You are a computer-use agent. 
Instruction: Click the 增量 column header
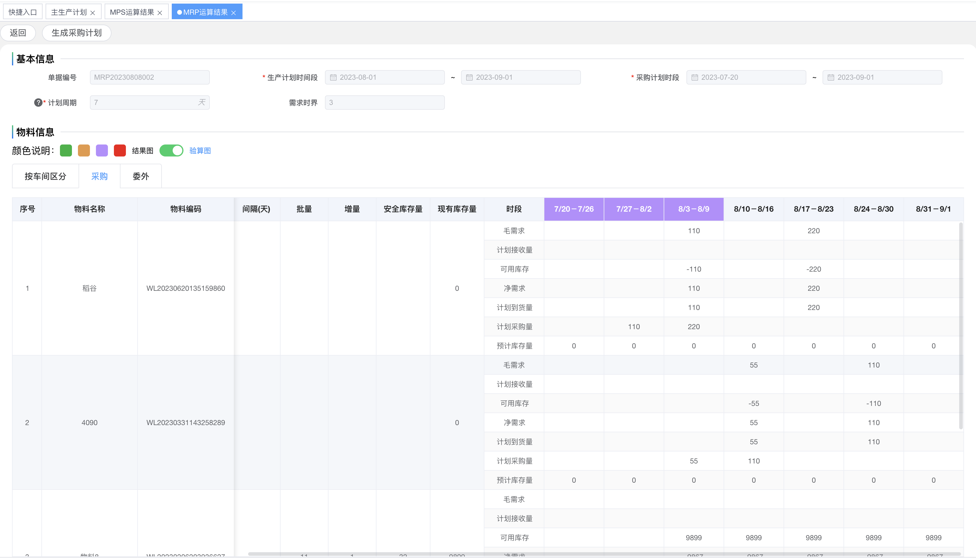352,209
